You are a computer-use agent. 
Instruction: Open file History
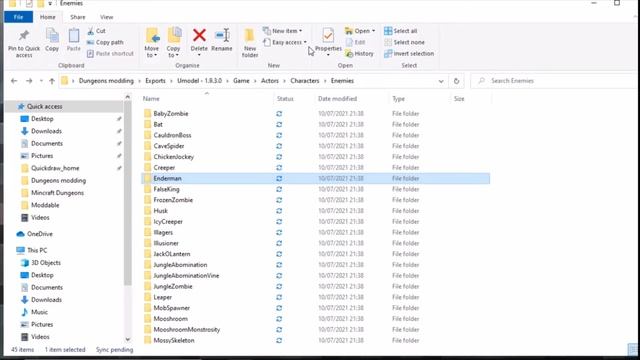pos(359,53)
